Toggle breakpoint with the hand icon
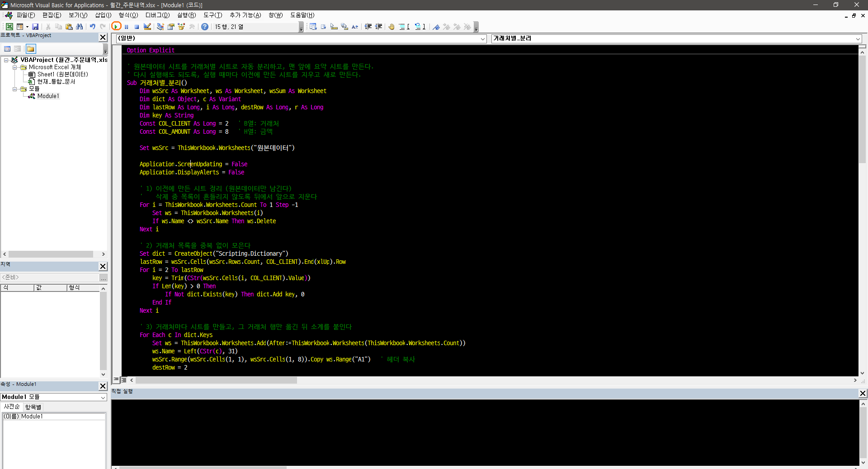Viewport: 868px width, 469px height. coord(392,27)
